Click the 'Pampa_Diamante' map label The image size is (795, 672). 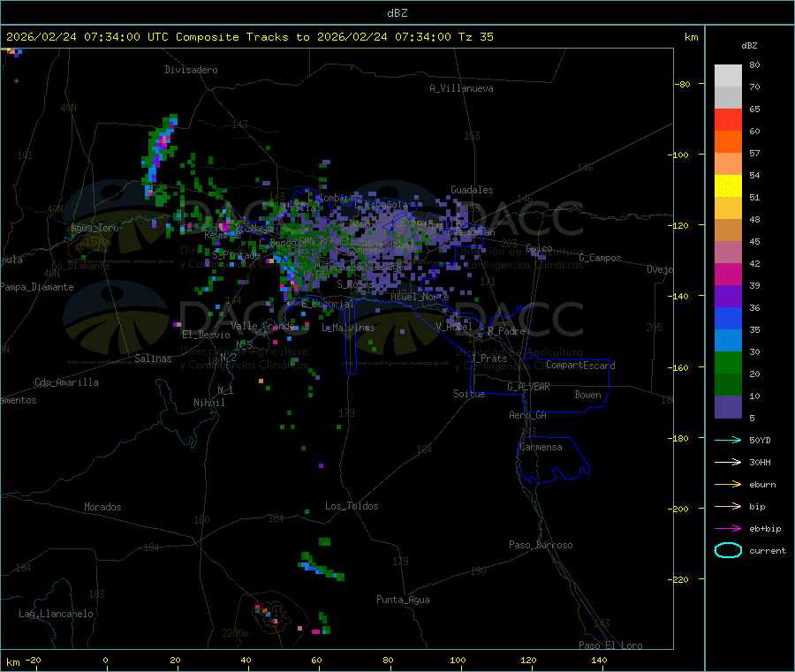(37, 287)
